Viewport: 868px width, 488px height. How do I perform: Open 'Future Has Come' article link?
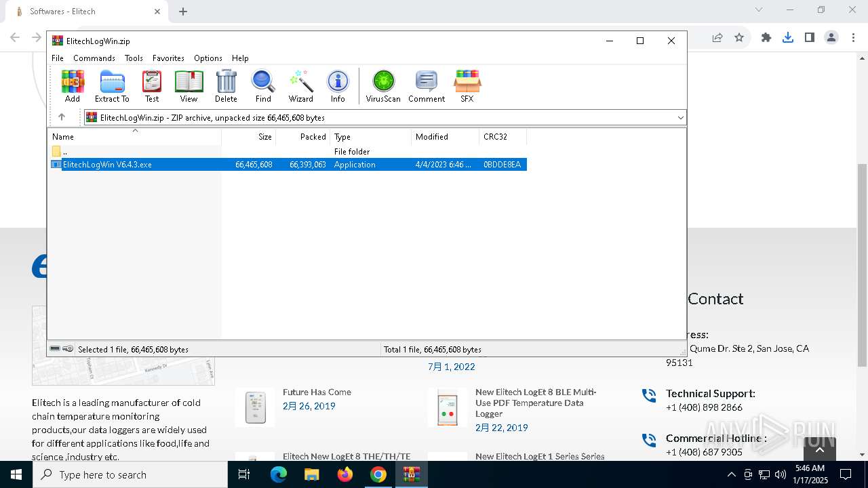click(317, 392)
